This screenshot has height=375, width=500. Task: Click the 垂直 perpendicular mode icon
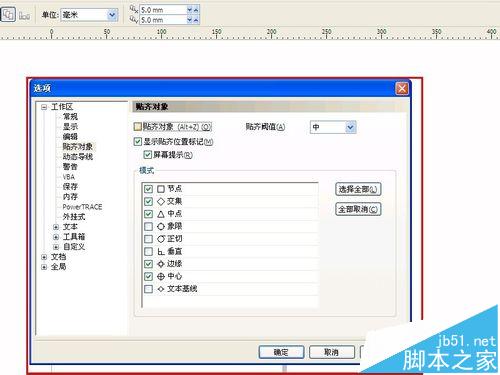pyautogui.click(x=161, y=252)
